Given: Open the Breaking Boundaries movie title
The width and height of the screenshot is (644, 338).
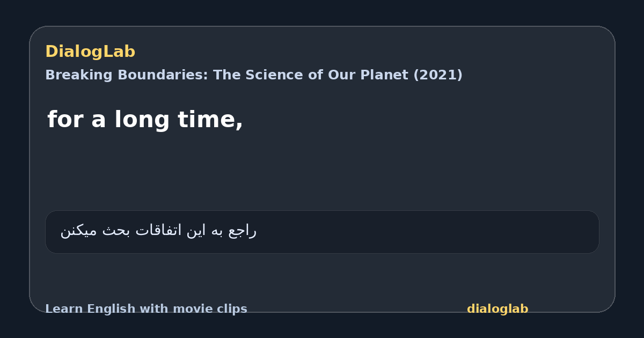Looking at the screenshot, I should (254, 75).
